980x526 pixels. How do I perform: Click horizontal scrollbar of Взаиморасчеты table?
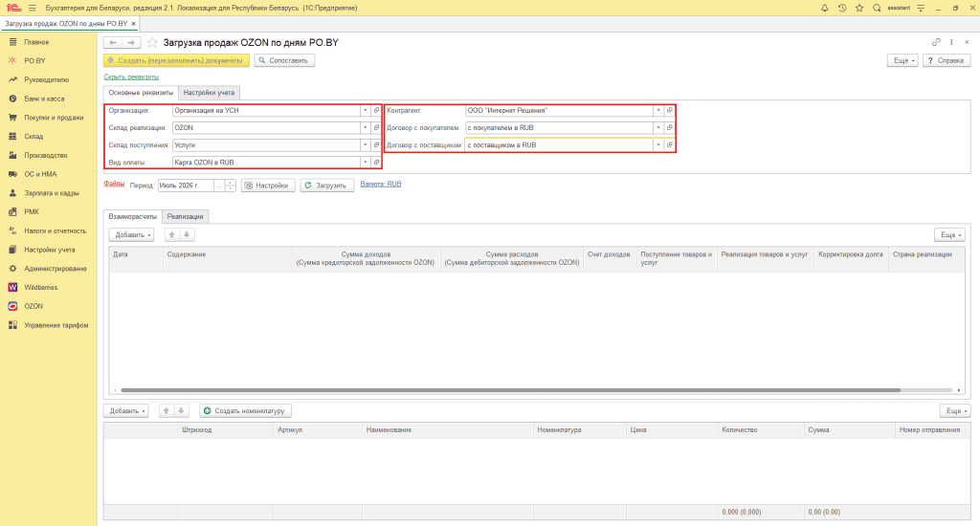point(511,390)
